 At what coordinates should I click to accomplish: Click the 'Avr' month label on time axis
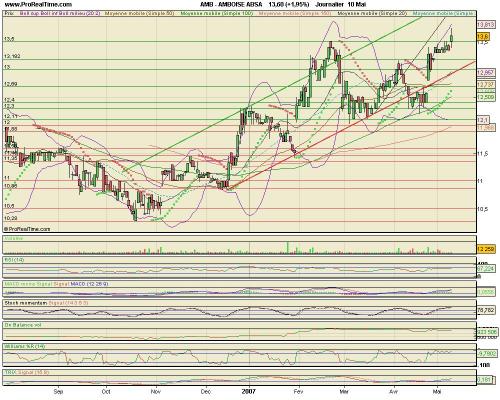pos(394,391)
